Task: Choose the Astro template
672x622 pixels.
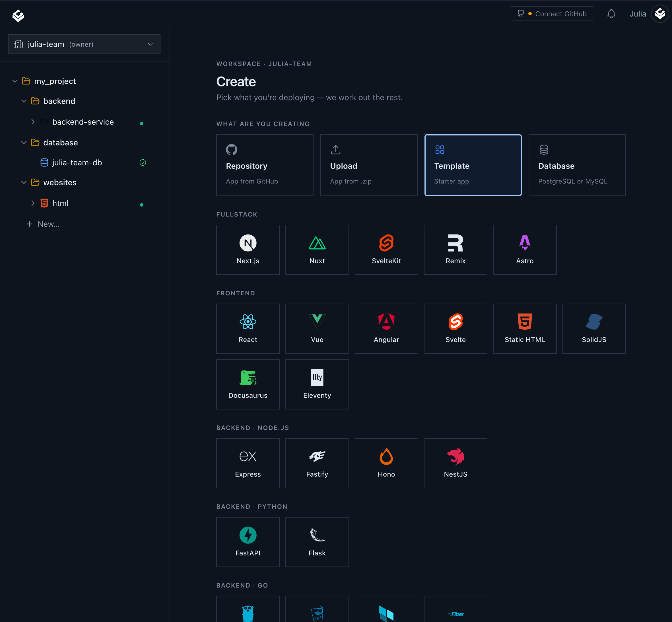Action: [x=525, y=250]
